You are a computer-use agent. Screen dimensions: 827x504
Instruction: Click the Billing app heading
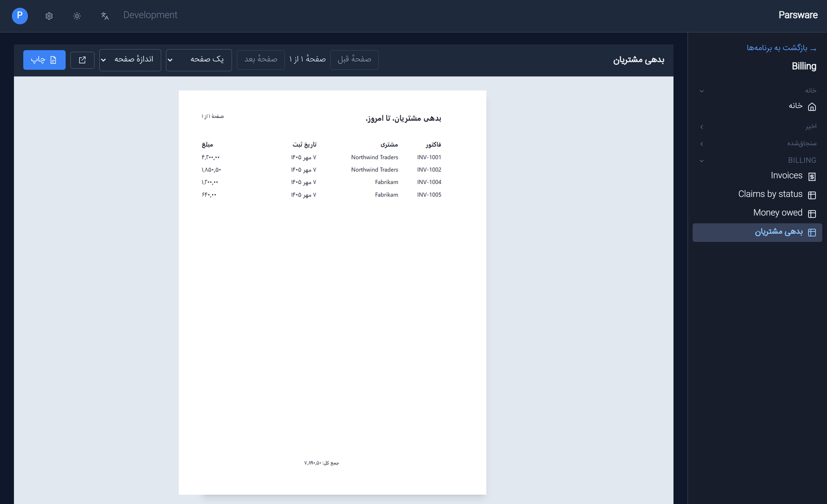point(804,66)
